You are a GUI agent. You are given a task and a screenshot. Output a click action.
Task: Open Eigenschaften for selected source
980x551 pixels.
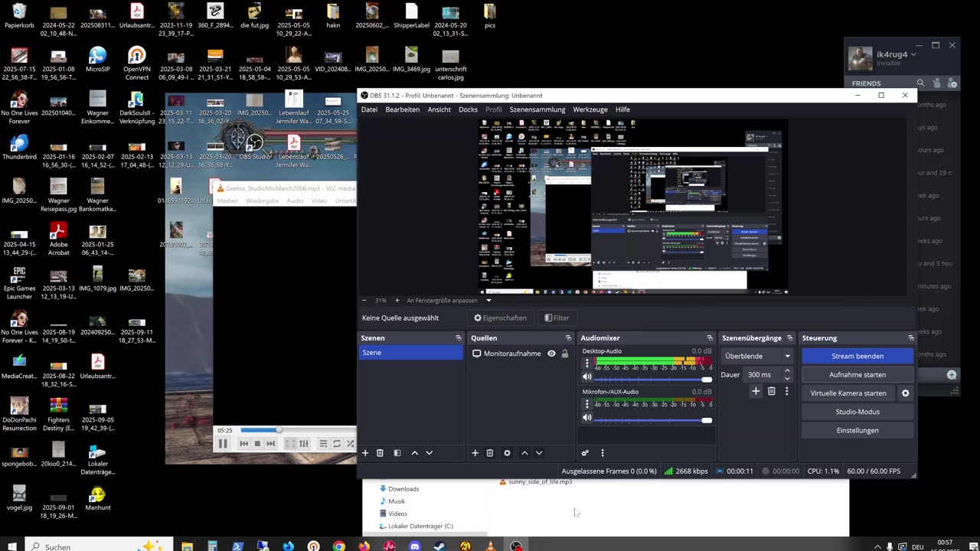500,318
